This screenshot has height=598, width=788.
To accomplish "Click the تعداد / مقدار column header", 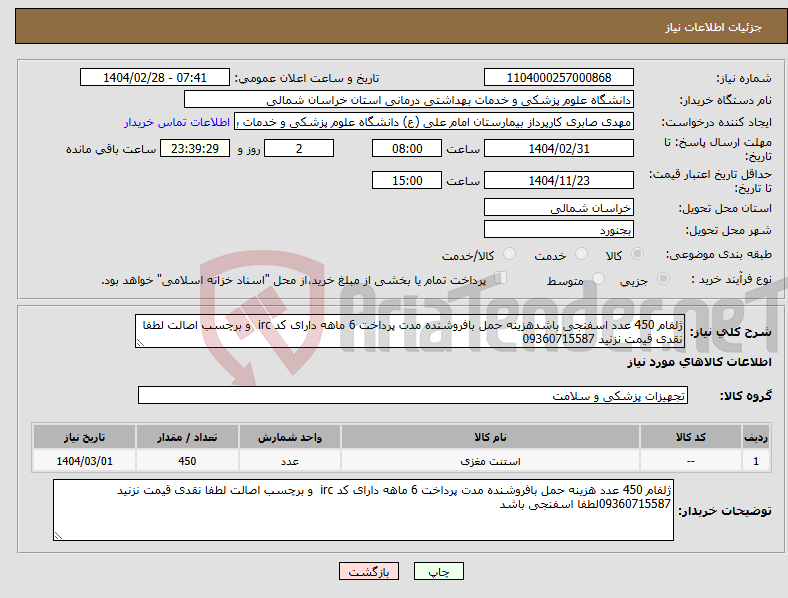I will point(187,437).
